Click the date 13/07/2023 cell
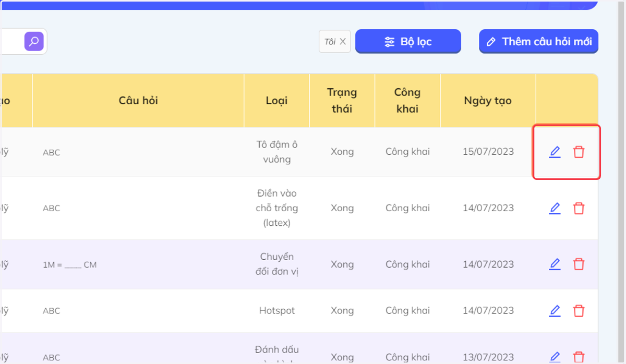Screen dimensions: 626x364 [x=488, y=357]
